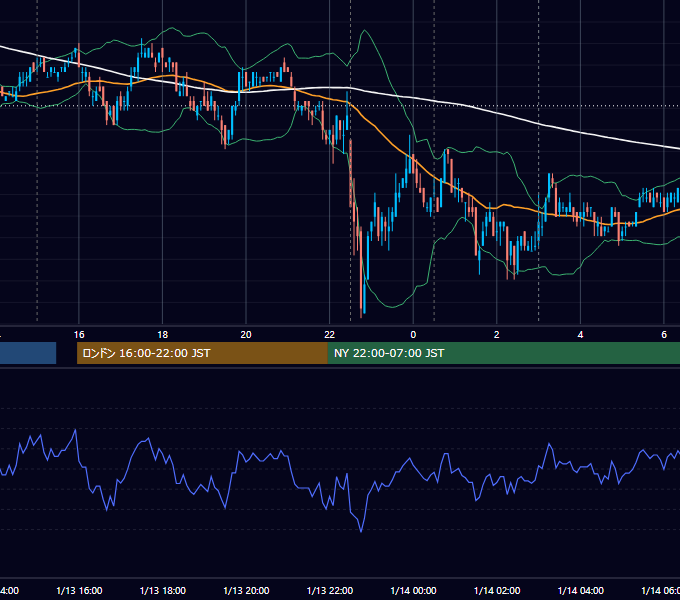The image size is (680, 600).
Task: Click the 1/13 20:00 date label
Action: pos(246,590)
